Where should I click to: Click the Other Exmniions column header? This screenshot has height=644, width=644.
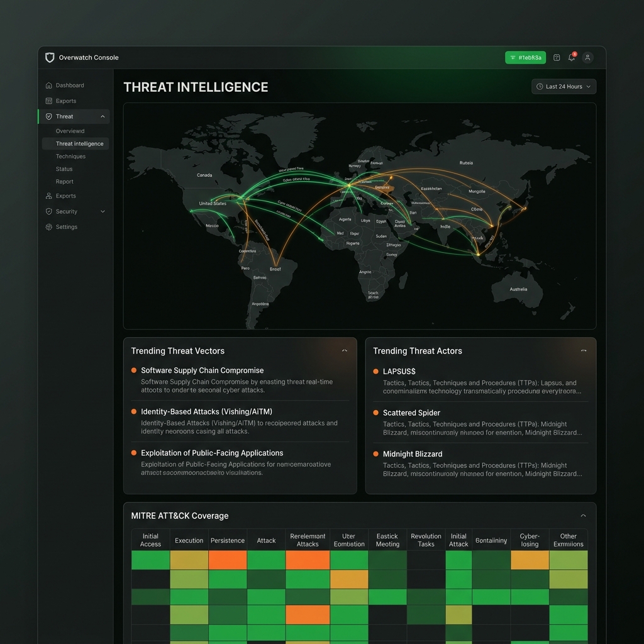(568, 540)
